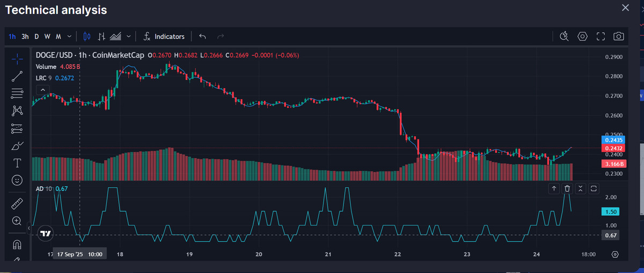This screenshot has height=273, width=644.
Task: Switch to the 3h timeframe
Action: click(x=25, y=36)
